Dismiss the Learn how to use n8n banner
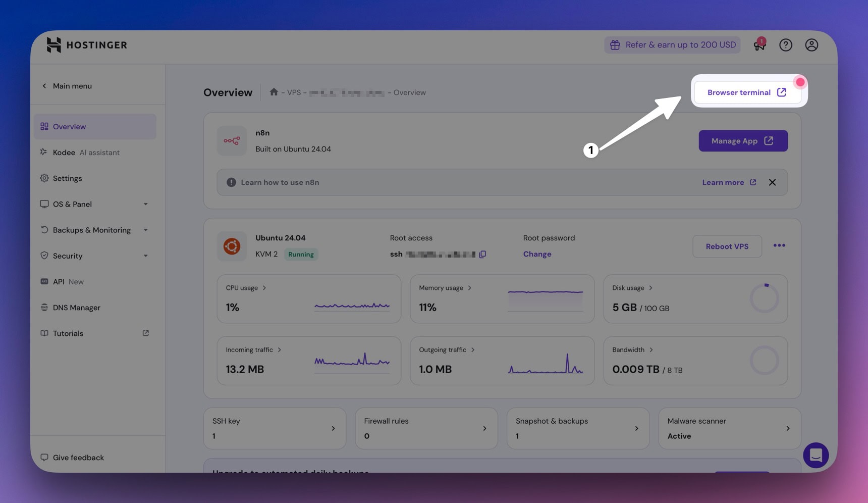This screenshot has width=868, height=503. point(772,182)
